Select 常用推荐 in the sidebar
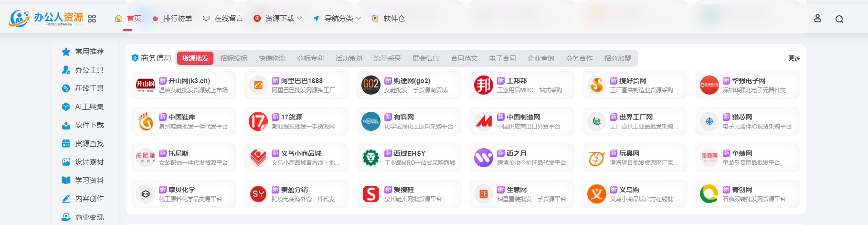 click(x=83, y=52)
